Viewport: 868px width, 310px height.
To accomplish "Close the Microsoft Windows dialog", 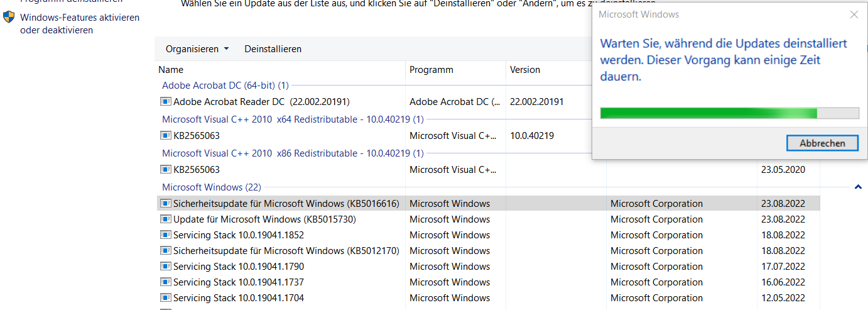I will pos(854,14).
